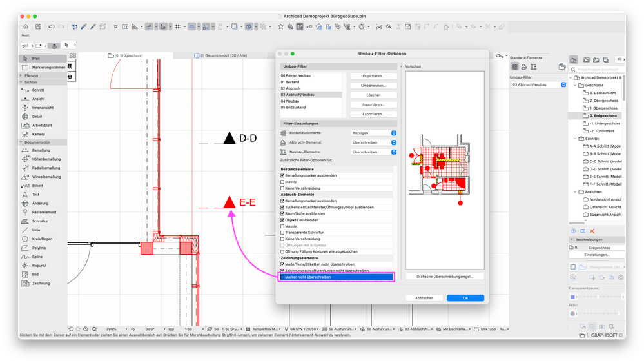The height and width of the screenshot is (363, 644).
Task: Enable Keine Verschneidung under Bestandselemente
Action: (x=282, y=188)
